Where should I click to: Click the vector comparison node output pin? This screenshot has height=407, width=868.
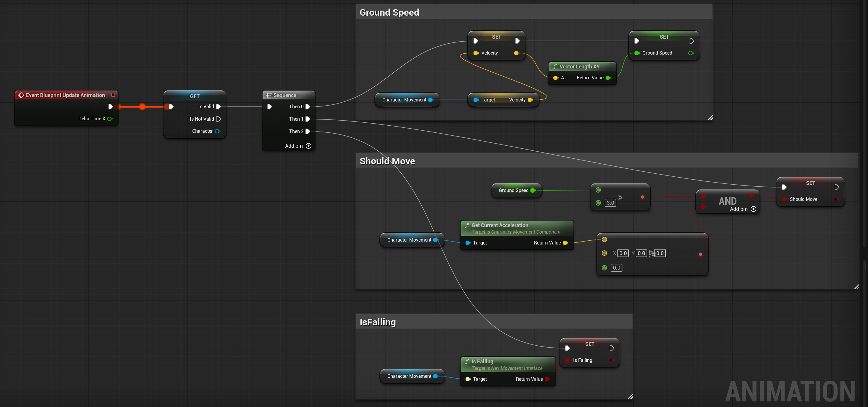click(x=700, y=254)
